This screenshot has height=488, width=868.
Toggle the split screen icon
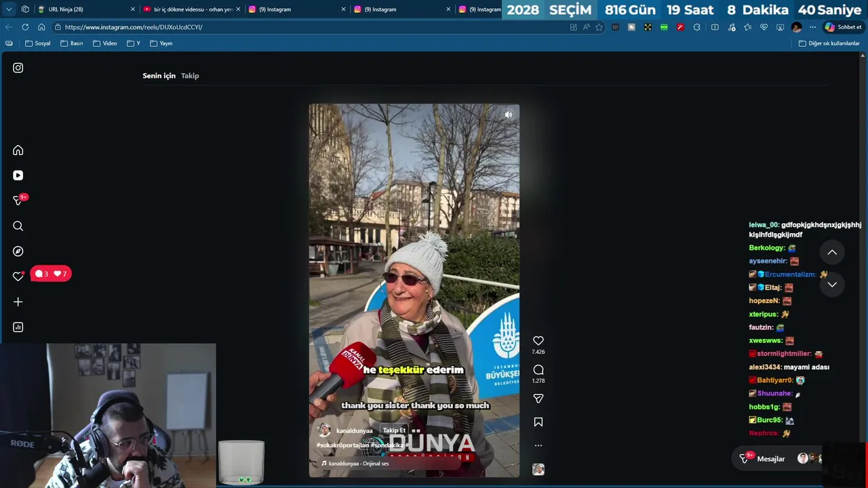[x=715, y=27]
